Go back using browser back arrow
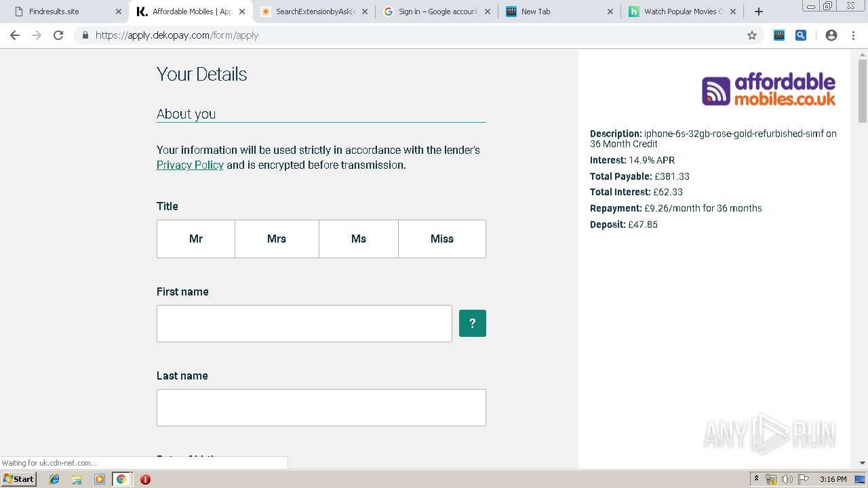This screenshot has height=488, width=868. pos(15,35)
